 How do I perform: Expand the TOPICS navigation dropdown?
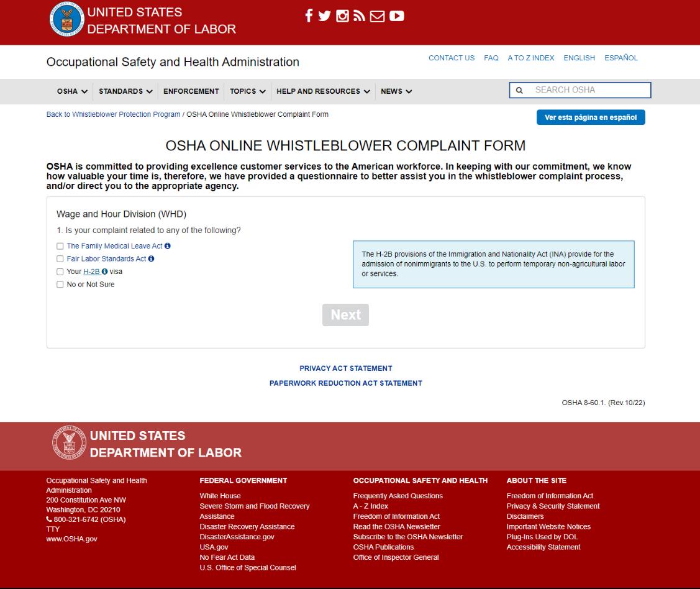[248, 91]
